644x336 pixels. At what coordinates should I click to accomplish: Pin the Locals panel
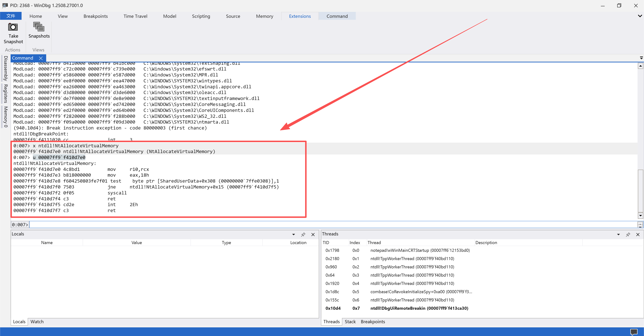[x=303, y=234]
